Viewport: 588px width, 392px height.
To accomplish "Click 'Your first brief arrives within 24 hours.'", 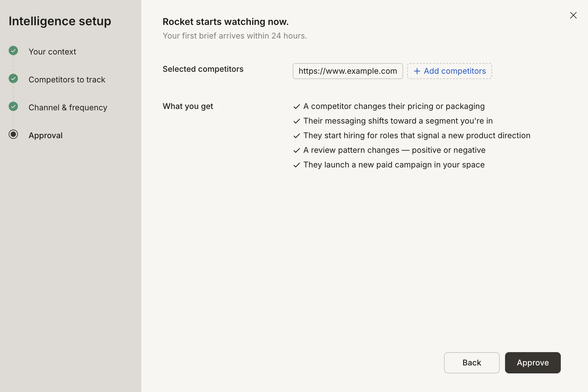I will click(x=235, y=36).
